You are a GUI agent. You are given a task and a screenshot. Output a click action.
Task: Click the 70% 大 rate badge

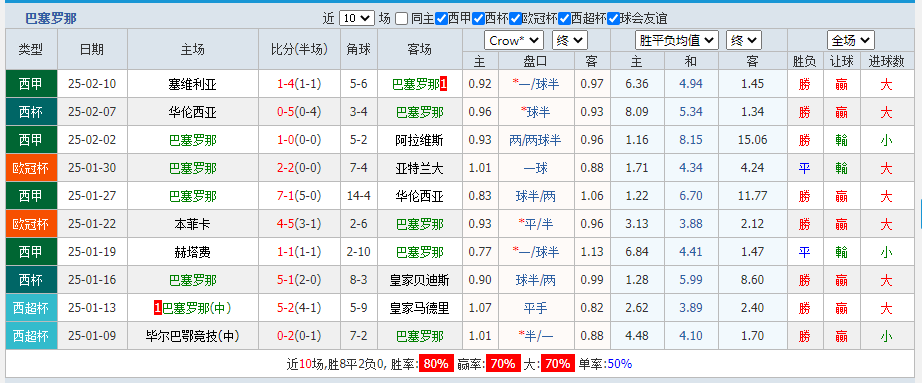(x=557, y=364)
